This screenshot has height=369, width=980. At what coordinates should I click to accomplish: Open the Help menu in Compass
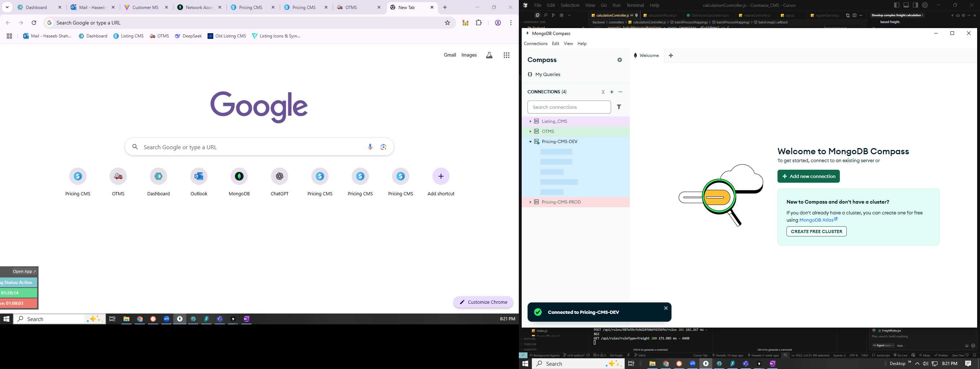pos(582,44)
